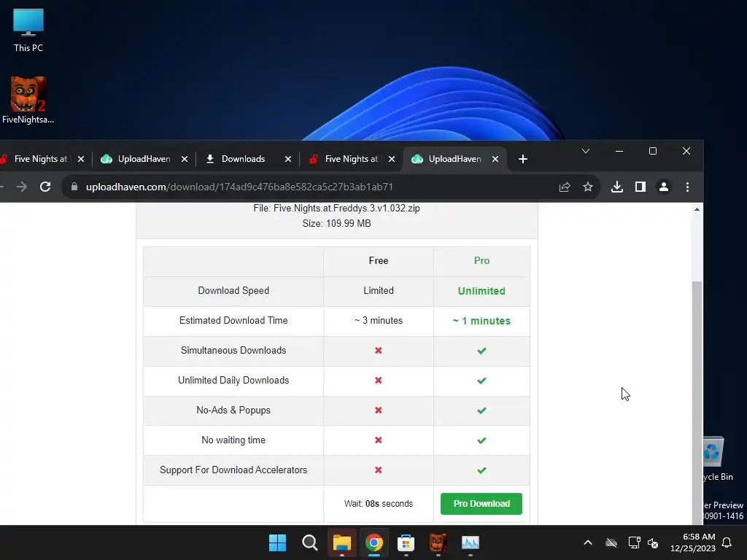Close active UploadHaven tab
This screenshot has width=747, height=560.
pos(495,159)
